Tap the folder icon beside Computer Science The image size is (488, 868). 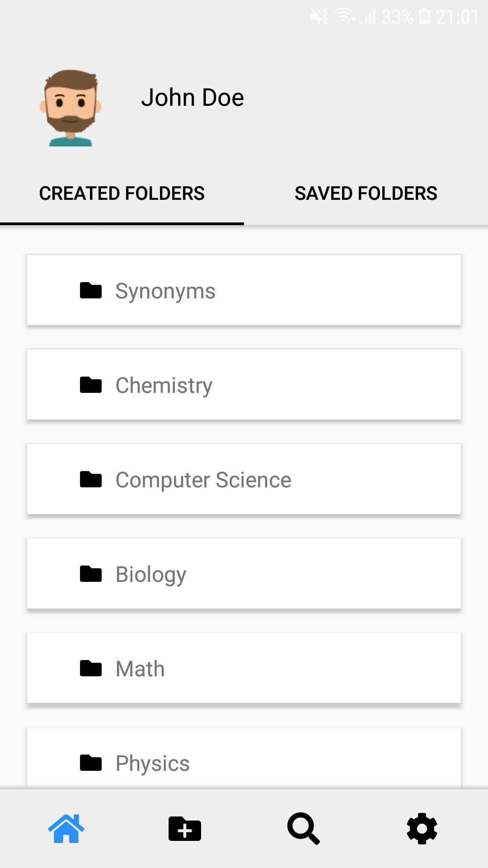[x=91, y=479]
